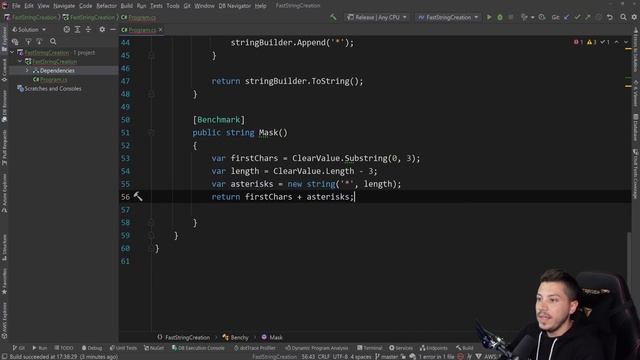This screenshot has width=640, height=360.
Task: Select Scratches and Consoles tree item
Action: click(49, 89)
